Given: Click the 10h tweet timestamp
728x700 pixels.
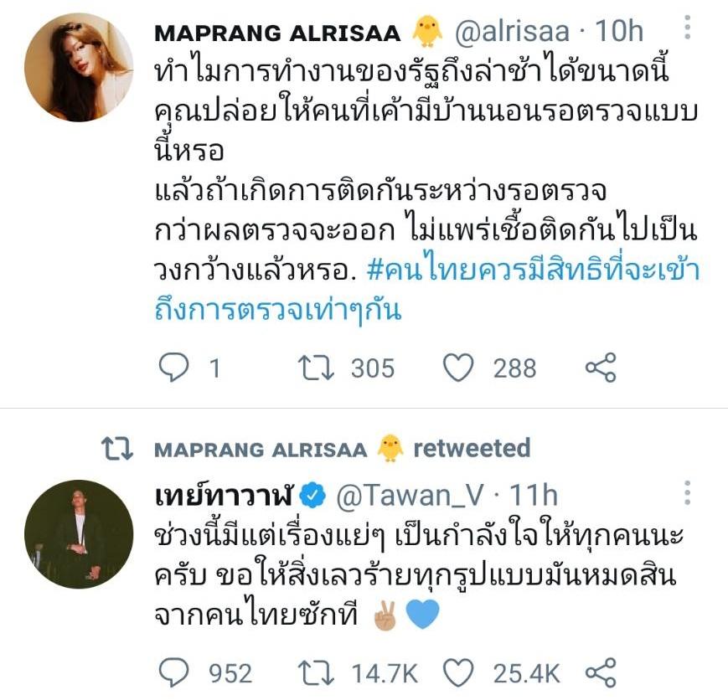Looking at the screenshot, I should tap(618, 32).
